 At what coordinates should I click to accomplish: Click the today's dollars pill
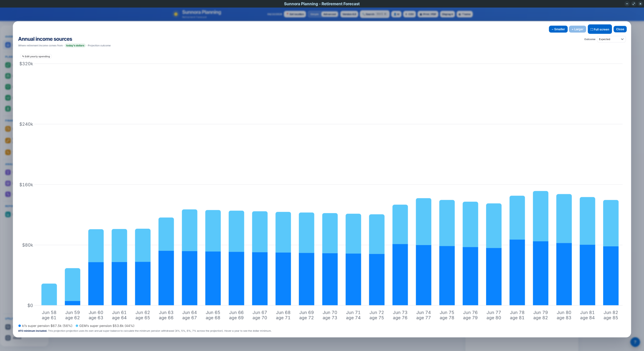click(x=75, y=46)
